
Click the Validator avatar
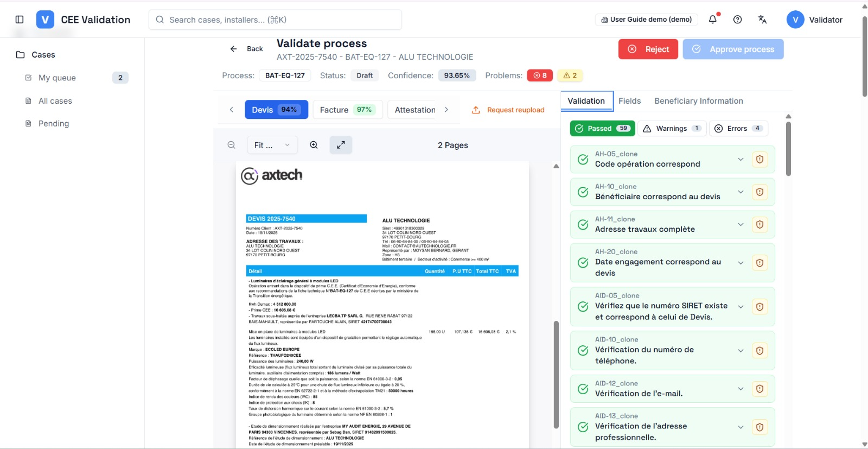tap(795, 20)
